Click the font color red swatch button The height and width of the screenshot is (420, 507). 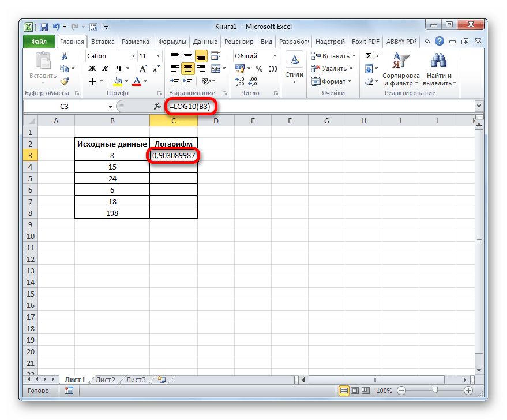137,81
